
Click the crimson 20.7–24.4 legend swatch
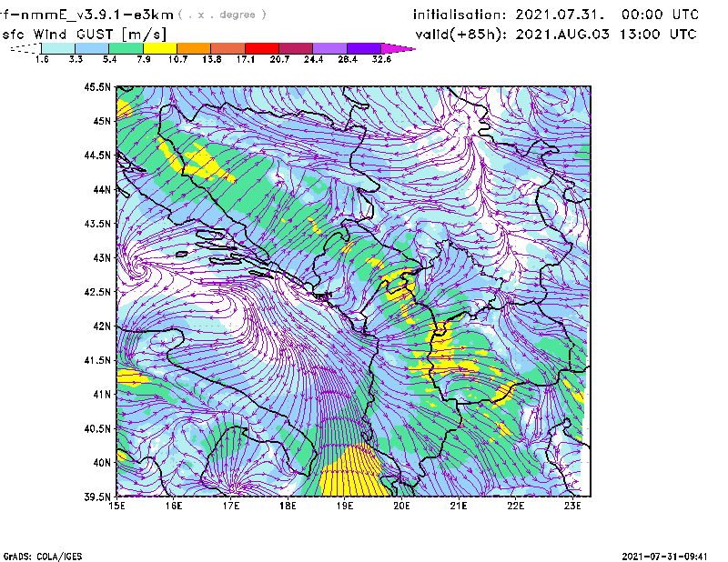(296, 48)
